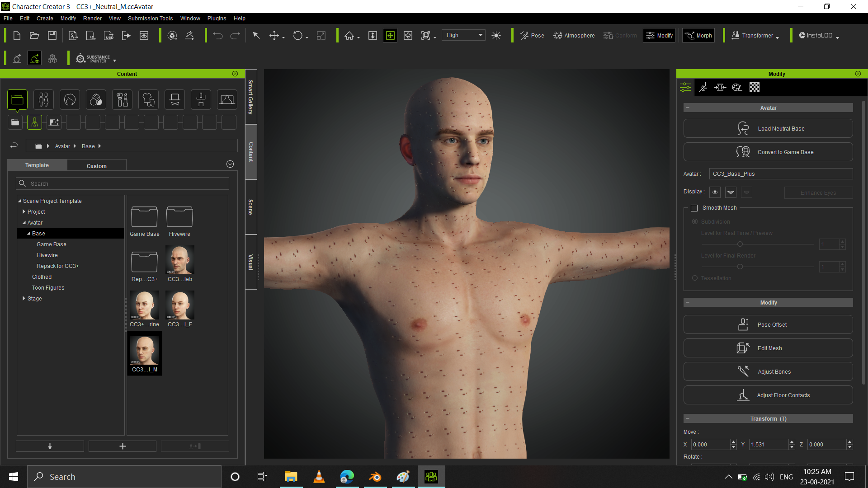Click the Level for Real Time slider
The width and height of the screenshot is (868, 488).
[x=758, y=244]
